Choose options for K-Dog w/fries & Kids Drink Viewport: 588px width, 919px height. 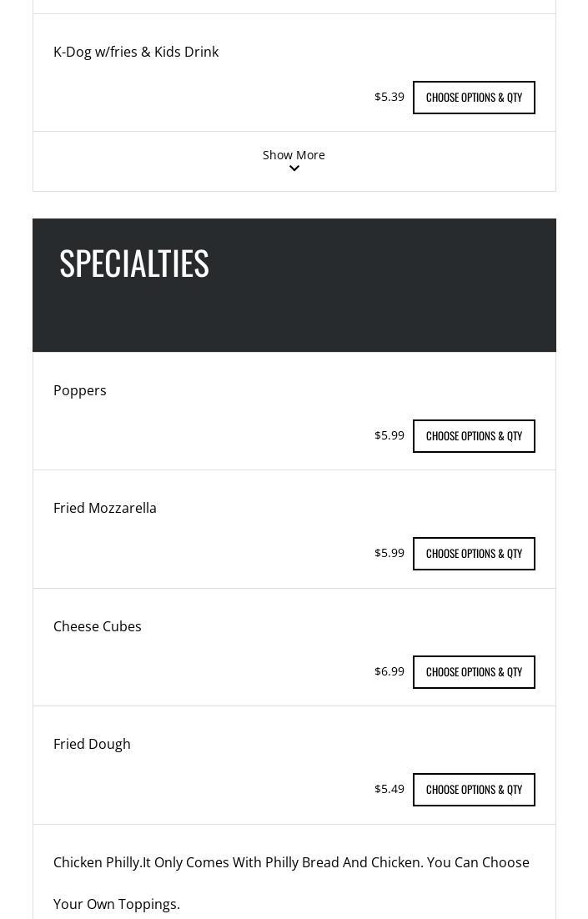tap(474, 98)
